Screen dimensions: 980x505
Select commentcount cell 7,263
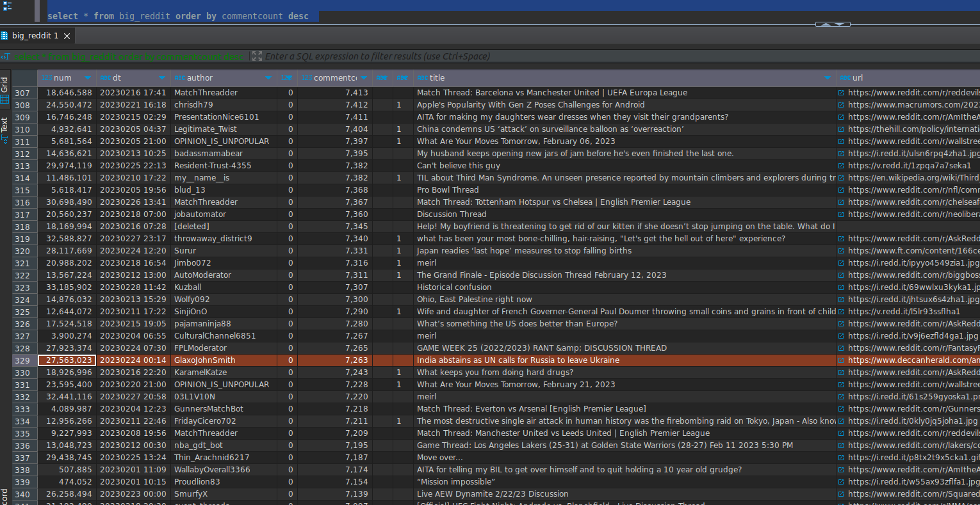[x=334, y=360]
